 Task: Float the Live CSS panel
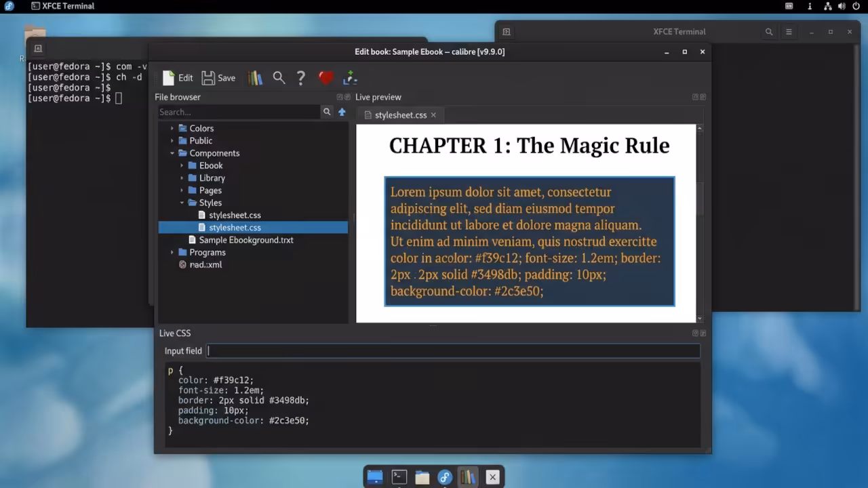point(695,333)
